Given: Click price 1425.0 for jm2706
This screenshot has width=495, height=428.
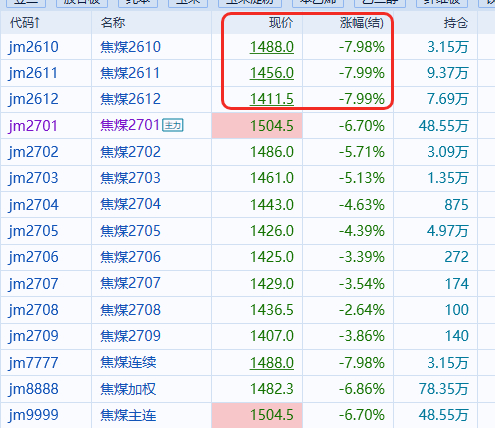Looking at the screenshot, I should pyautogui.click(x=272, y=257).
